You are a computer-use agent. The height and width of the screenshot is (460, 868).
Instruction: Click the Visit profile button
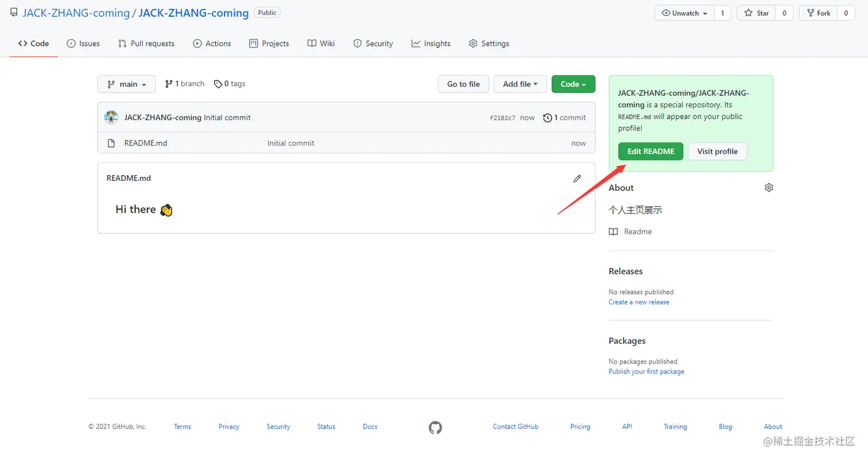717,152
